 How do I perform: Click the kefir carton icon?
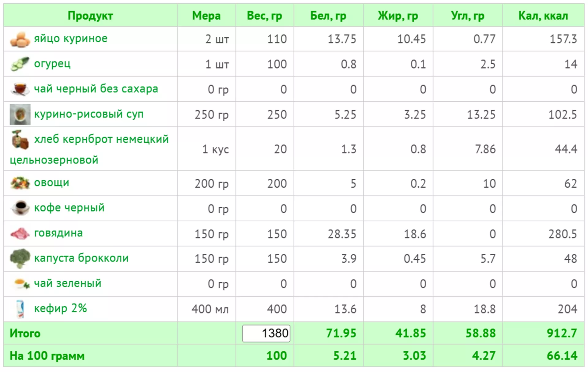[x=20, y=309]
